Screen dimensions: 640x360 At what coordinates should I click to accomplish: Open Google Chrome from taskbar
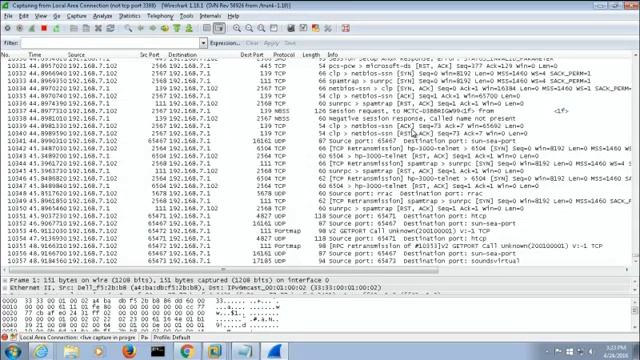pos(187,351)
